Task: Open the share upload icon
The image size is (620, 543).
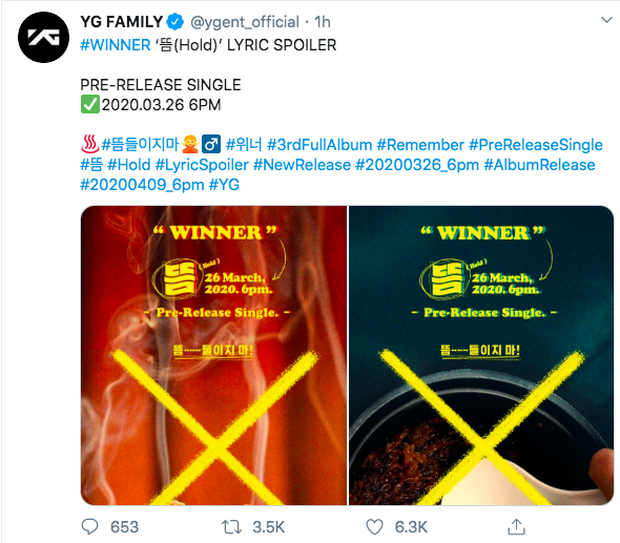Action: coord(516,527)
